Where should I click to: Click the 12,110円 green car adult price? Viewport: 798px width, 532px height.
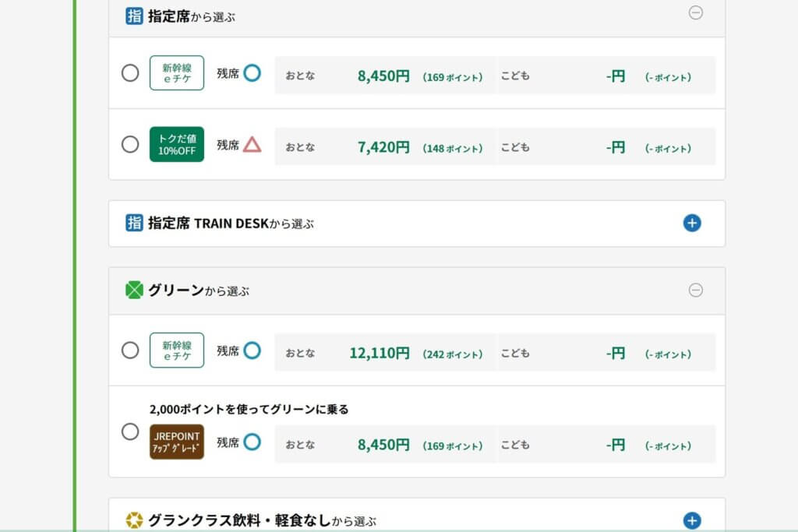click(x=379, y=353)
